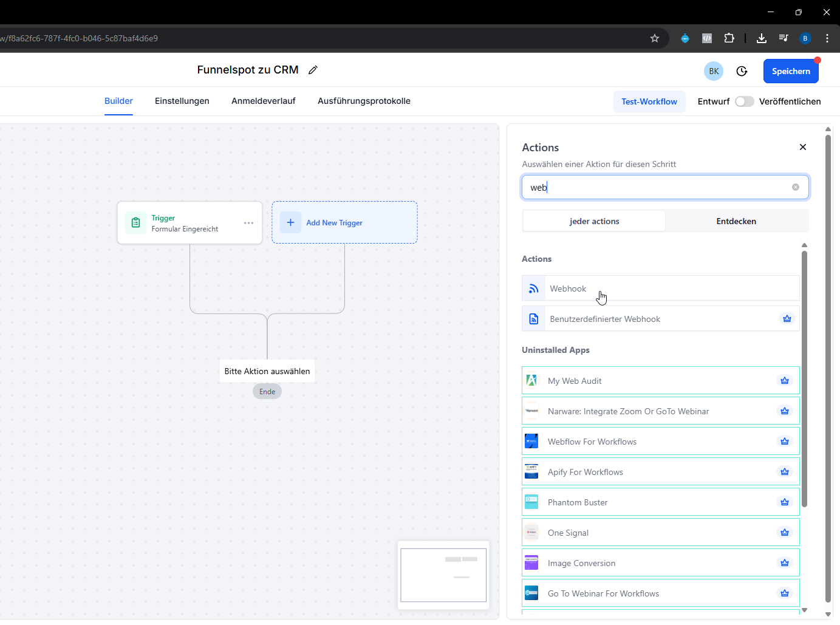Click the crown icon on Narware row

785,411
